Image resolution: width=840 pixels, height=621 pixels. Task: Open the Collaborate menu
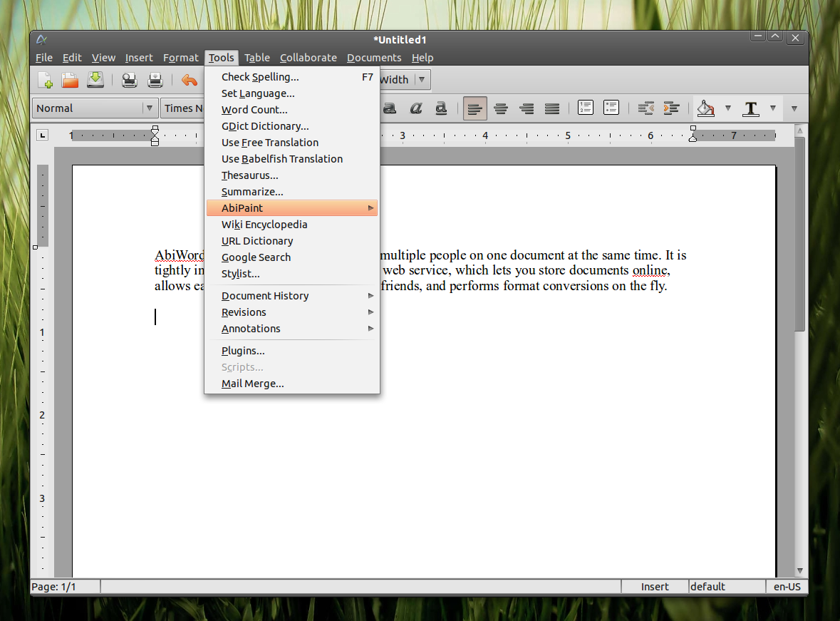[308, 58]
